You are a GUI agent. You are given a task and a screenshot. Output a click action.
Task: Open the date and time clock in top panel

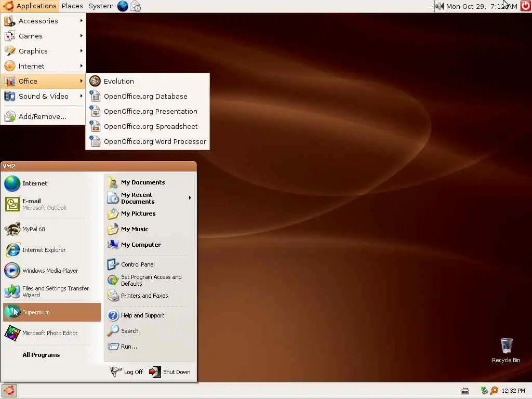(x=482, y=6)
